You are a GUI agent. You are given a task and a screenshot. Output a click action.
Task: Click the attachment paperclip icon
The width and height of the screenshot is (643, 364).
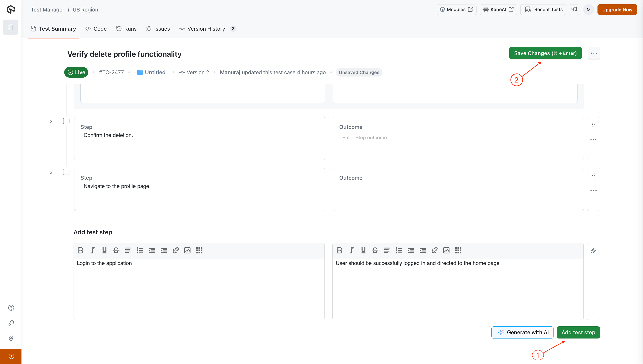click(x=593, y=250)
